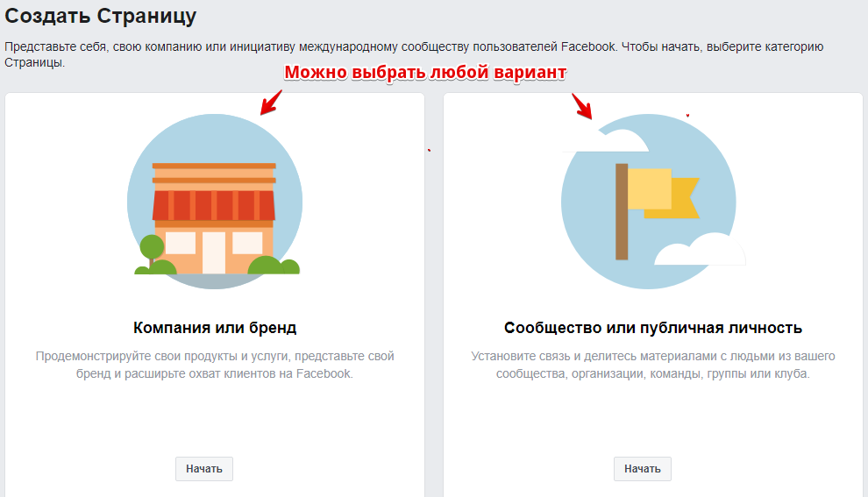Click the Создать Страницу page title

100,16
